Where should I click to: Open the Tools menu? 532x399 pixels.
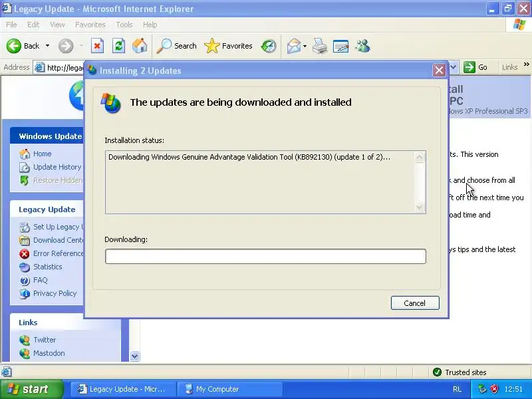tap(124, 25)
